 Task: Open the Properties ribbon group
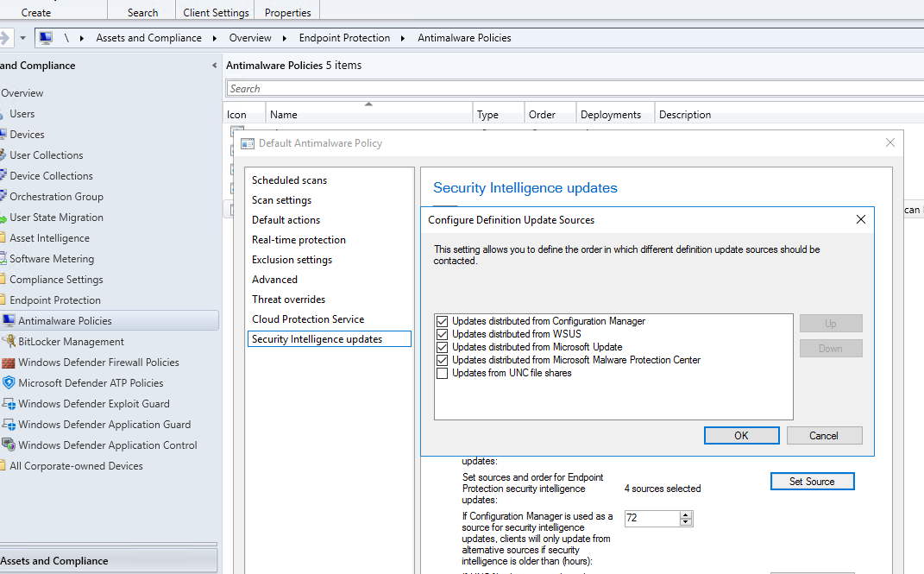click(287, 12)
